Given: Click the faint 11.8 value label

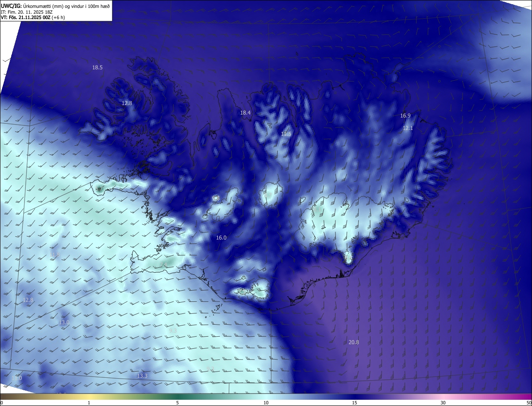Looking at the screenshot, I should (54, 254).
